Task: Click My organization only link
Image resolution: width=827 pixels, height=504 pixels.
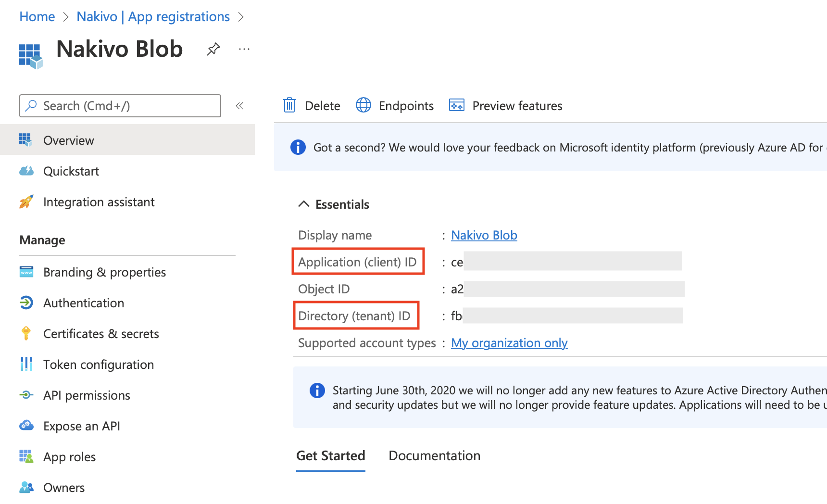Action: (509, 343)
